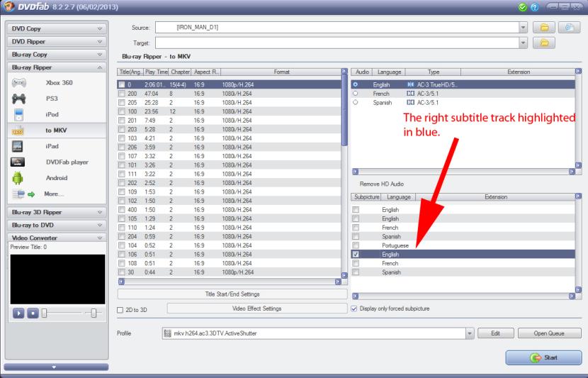588x378 pixels.
Task: Browse for source folder icon
Action: 544,28
